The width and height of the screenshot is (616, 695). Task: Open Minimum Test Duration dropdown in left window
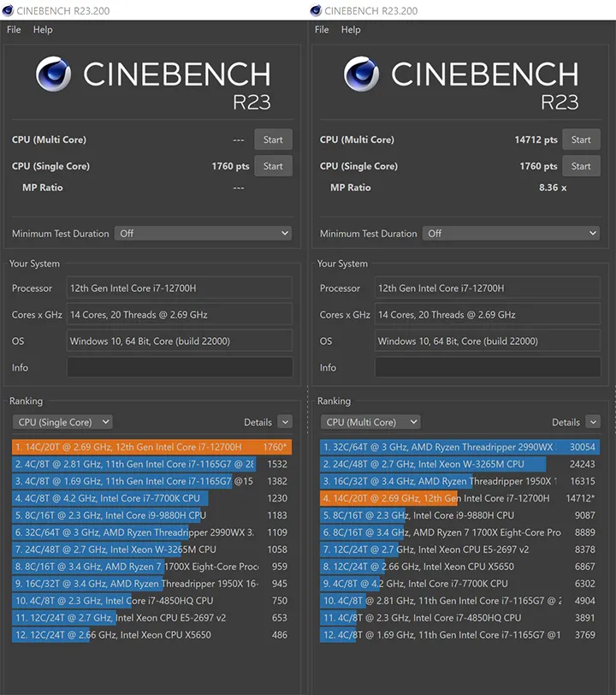coord(204,234)
